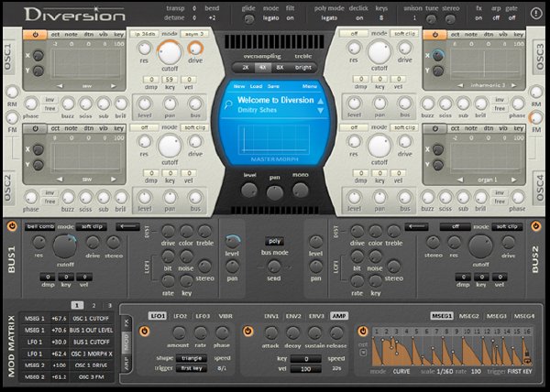The image size is (550, 392).
Task: Select previous OSC4 waveform left arrow
Action: point(460,180)
